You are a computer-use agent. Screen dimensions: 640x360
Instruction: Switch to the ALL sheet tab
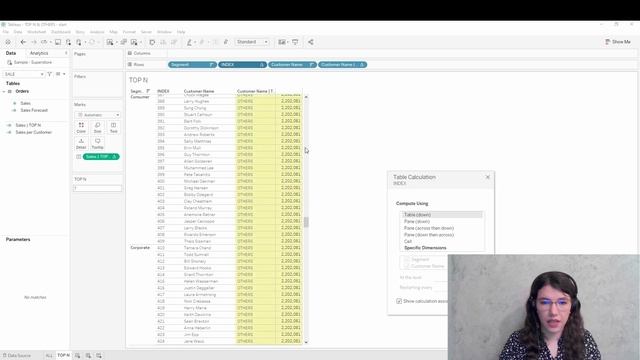tap(49, 356)
